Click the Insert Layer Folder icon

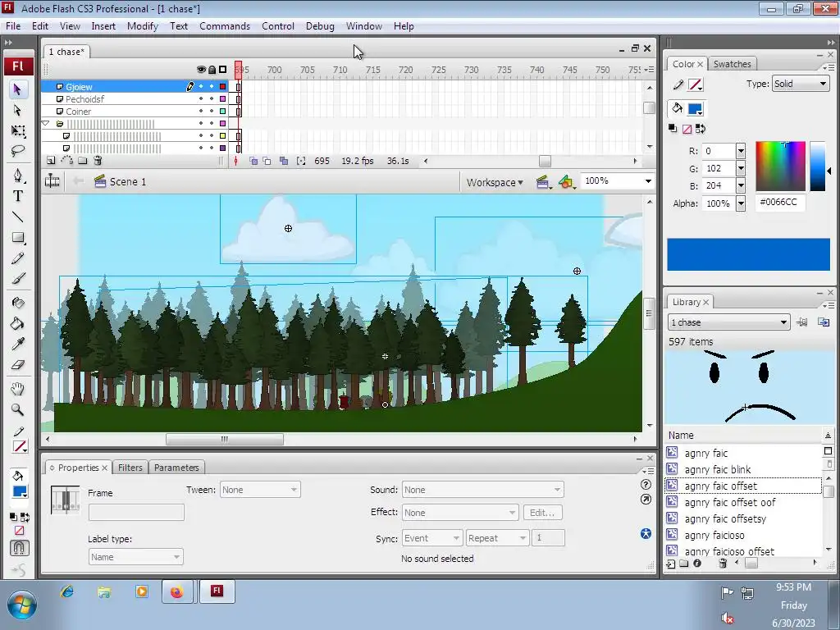(83, 160)
